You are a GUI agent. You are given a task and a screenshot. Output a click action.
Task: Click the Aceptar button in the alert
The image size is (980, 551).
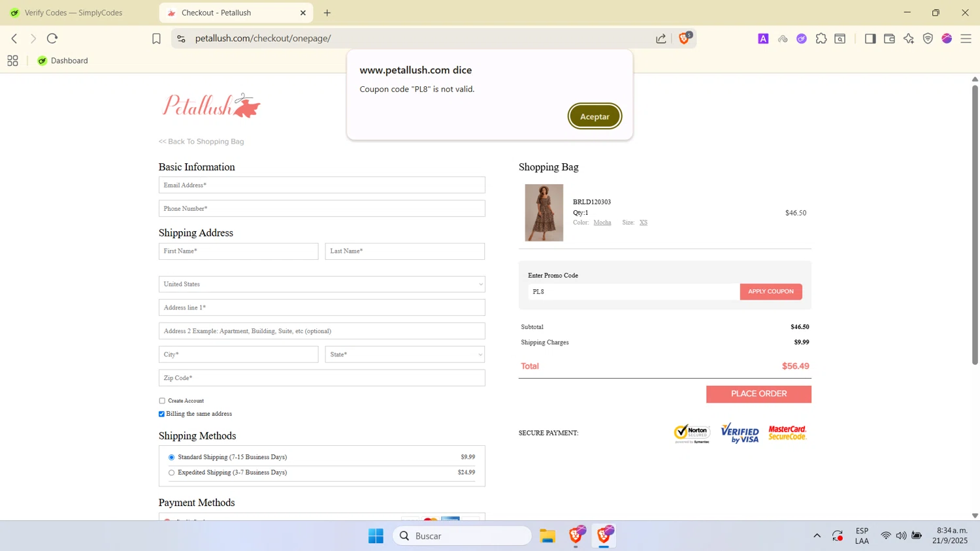click(595, 116)
